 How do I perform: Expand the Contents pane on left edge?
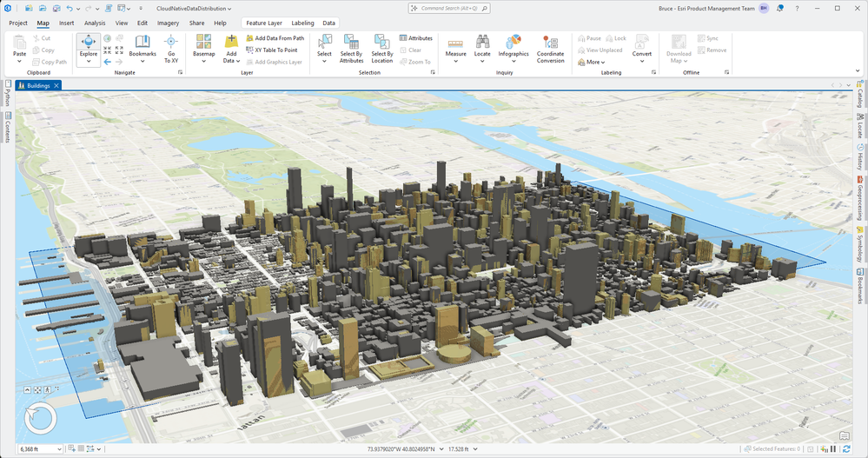8,127
